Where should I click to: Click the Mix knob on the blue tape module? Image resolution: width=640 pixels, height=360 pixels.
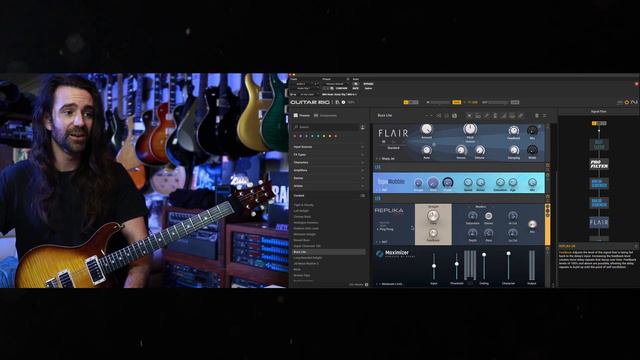click(x=532, y=182)
